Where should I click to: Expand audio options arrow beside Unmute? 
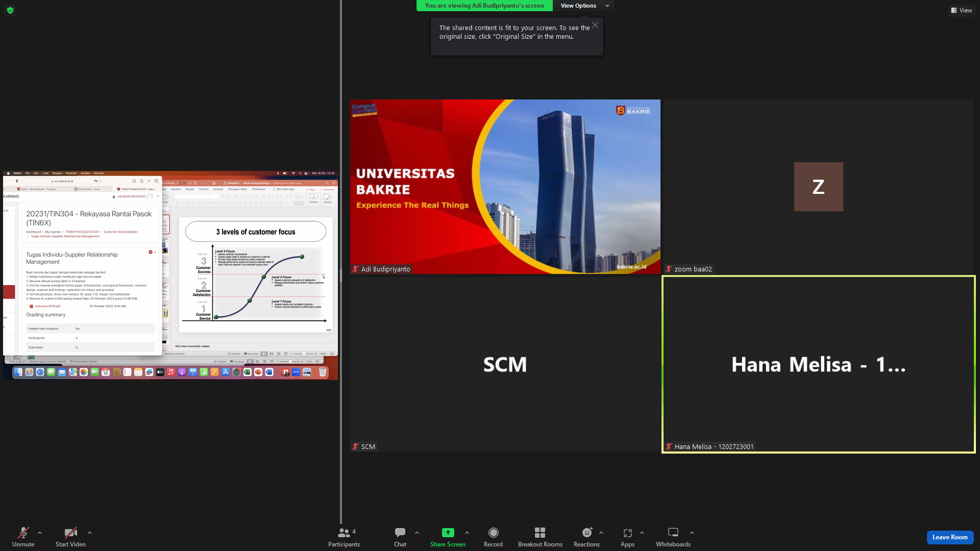40,533
